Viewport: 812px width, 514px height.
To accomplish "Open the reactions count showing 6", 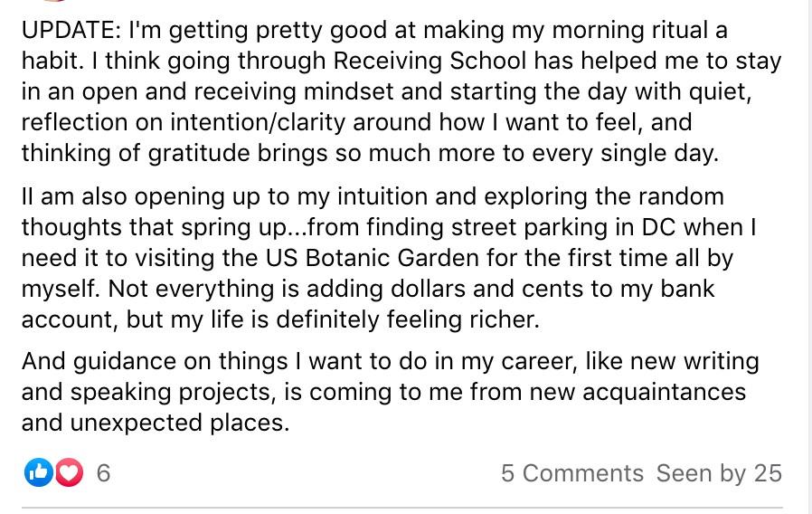I will click(x=103, y=472).
